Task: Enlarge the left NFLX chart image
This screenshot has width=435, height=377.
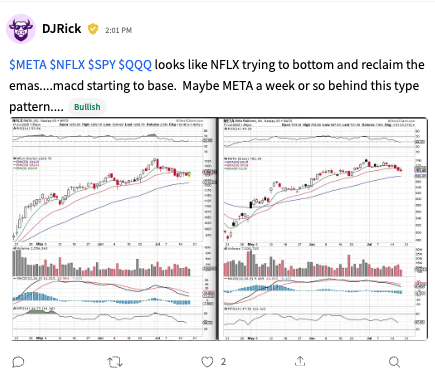Action: pos(113,229)
